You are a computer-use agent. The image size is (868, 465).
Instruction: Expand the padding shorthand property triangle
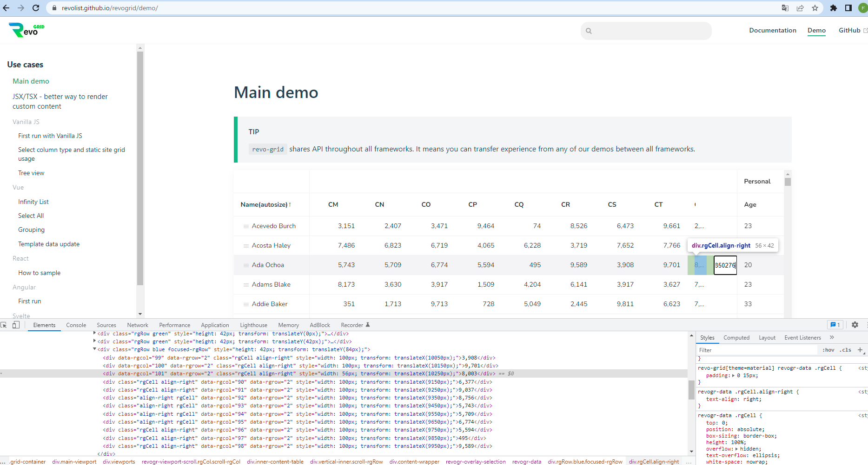pos(734,376)
